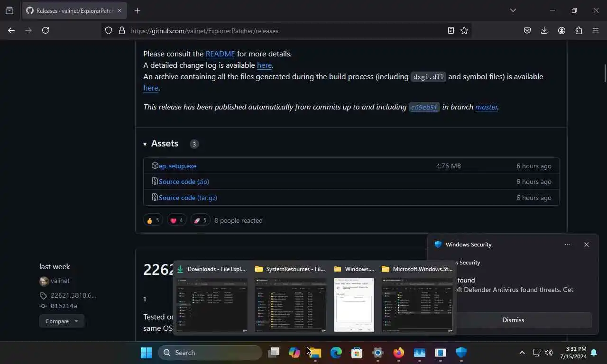The height and width of the screenshot is (364, 607).
Task: Collapse the Assets section triangle
Action: (x=145, y=144)
